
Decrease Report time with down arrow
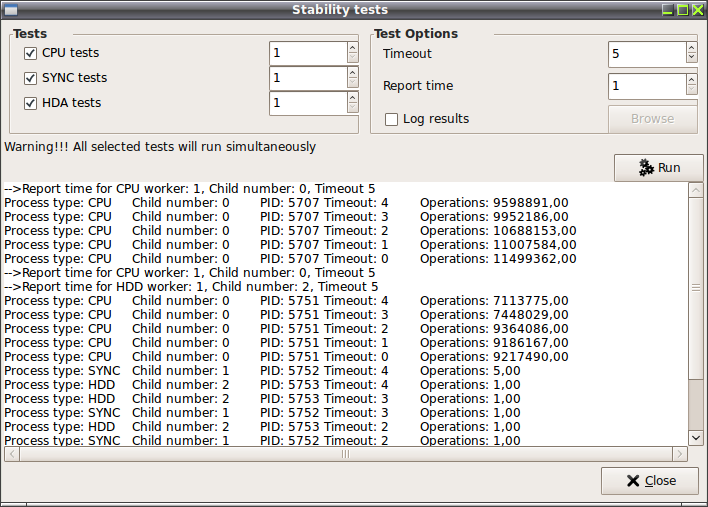pos(691,90)
